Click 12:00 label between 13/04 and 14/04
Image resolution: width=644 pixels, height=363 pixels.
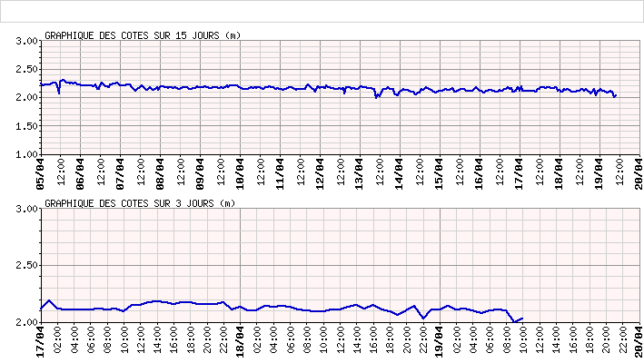(380, 172)
